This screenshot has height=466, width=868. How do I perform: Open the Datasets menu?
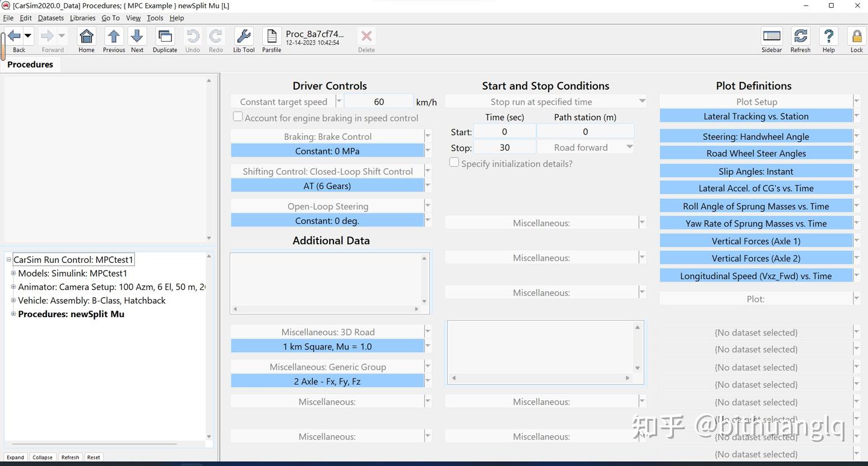[51, 18]
